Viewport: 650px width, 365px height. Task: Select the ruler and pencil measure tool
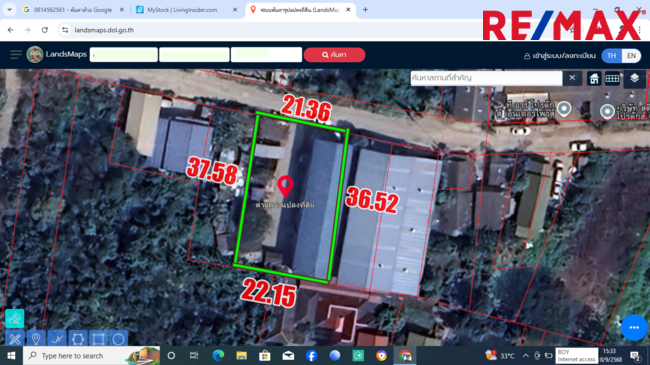15,339
